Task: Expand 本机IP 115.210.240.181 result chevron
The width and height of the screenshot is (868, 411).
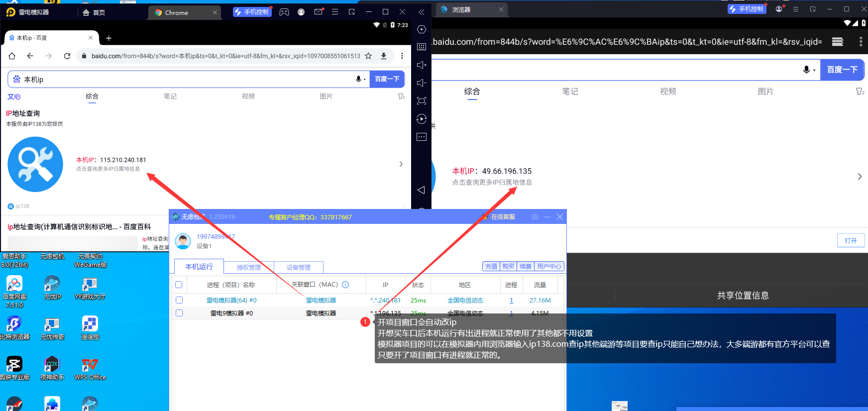Action: click(401, 164)
